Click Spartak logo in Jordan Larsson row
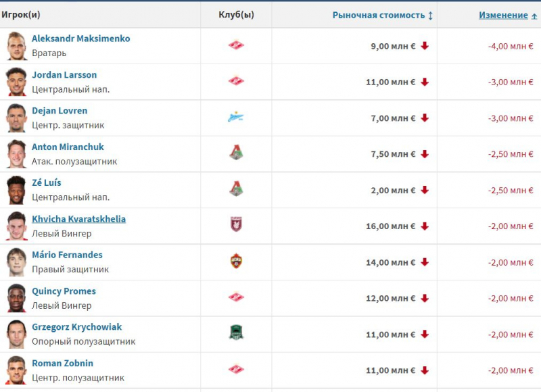Screen dimensions: 541x392 236,81
